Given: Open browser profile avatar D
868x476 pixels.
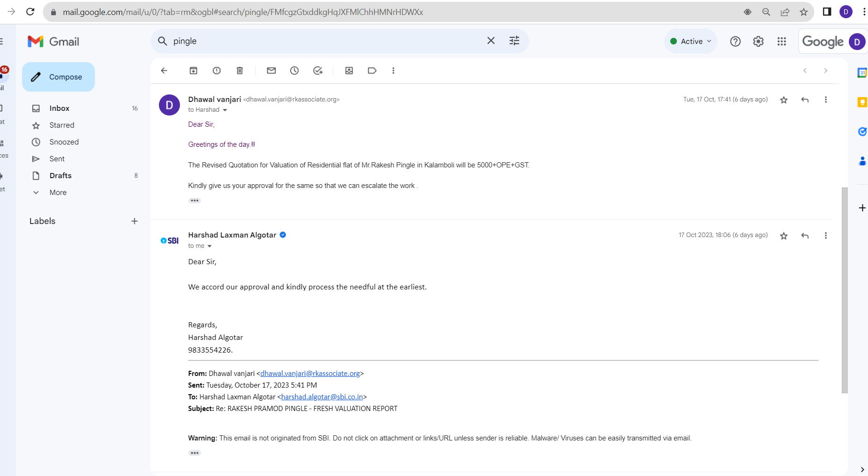Looking at the screenshot, I should coord(846,12).
